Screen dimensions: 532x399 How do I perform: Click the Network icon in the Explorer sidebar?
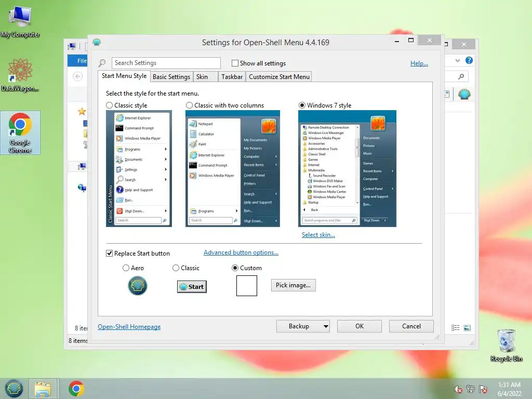tap(82, 188)
